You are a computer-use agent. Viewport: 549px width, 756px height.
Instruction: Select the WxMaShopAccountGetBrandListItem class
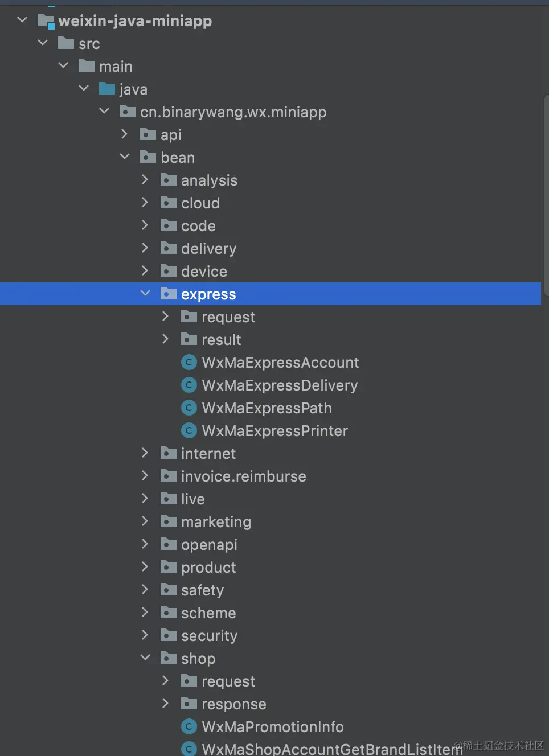coord(332,749)
